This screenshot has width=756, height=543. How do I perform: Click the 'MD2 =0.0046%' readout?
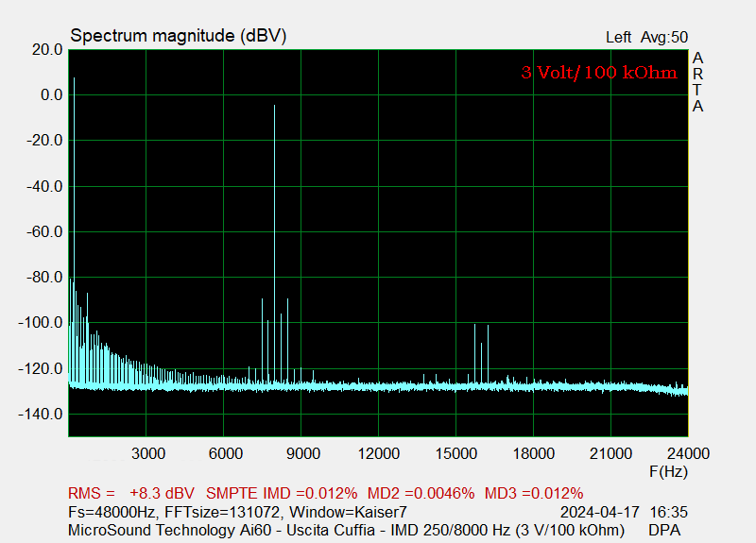(x=421, y=493)
